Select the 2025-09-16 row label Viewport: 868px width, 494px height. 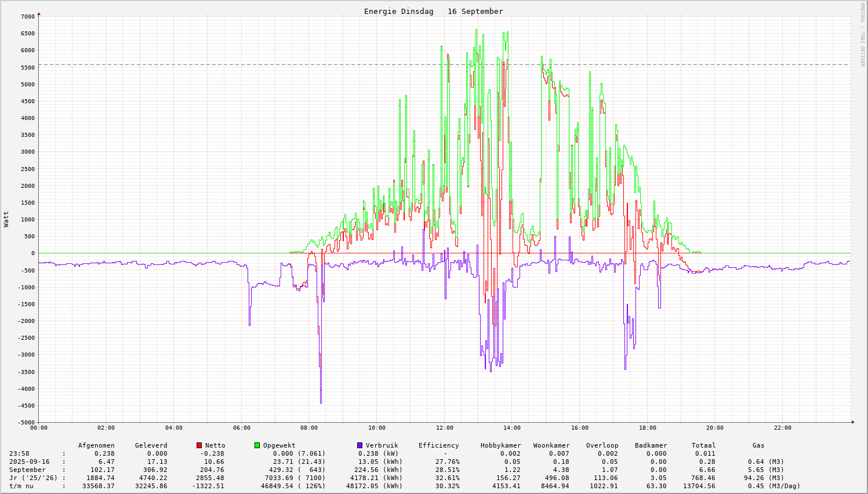[29, 462]
